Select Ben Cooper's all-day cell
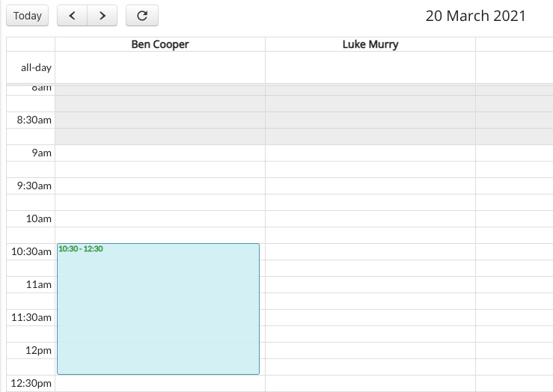This screenshot has height=392, width=553. (x=160, y=67)
